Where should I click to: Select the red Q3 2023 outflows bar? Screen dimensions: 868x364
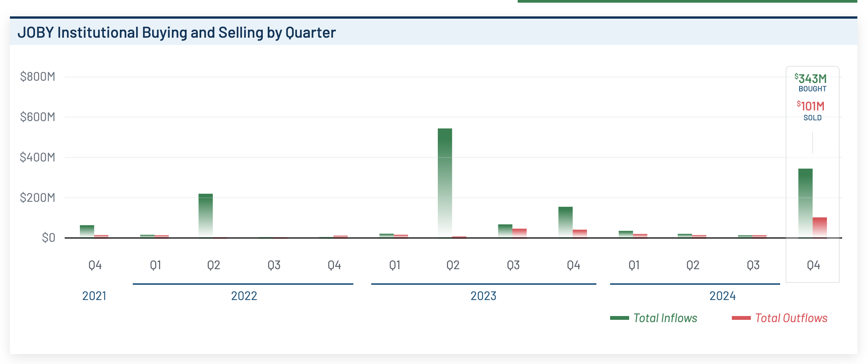[x=520, y=233]
